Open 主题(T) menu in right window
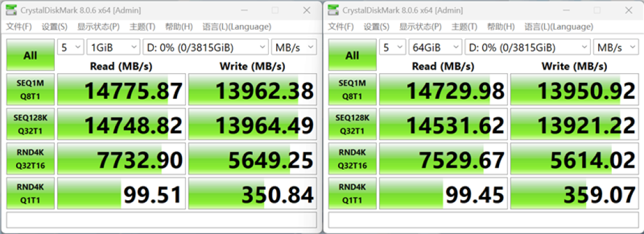 (x=465, y=27)
